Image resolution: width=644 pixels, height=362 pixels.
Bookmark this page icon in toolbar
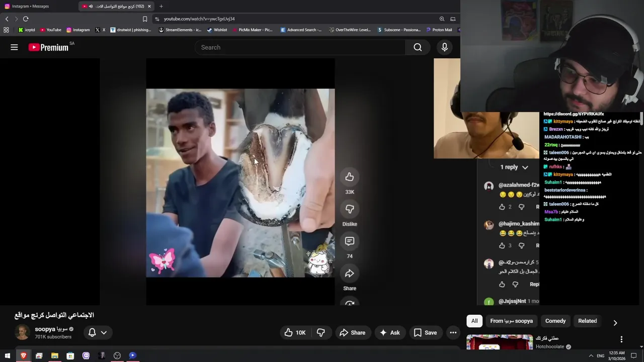(145, 19)
